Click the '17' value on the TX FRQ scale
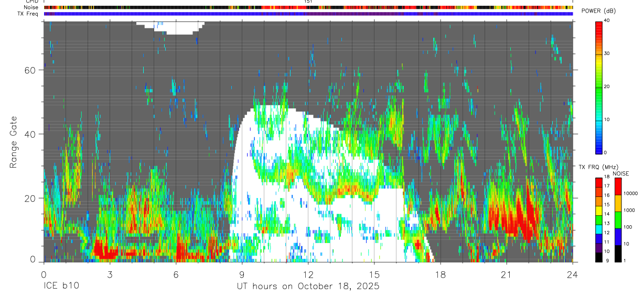Viewport: 644px width, 297px height. click(x=607, y=186)
